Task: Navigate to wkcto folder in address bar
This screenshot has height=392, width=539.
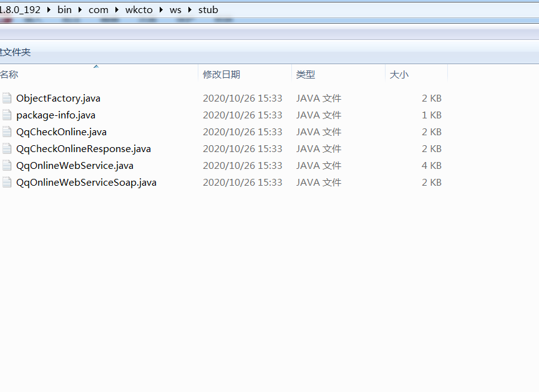Action: pyautogui.click(x=139, y=10)
